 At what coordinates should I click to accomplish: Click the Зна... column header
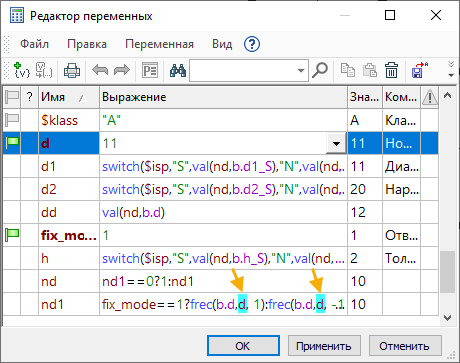point(365,97)
